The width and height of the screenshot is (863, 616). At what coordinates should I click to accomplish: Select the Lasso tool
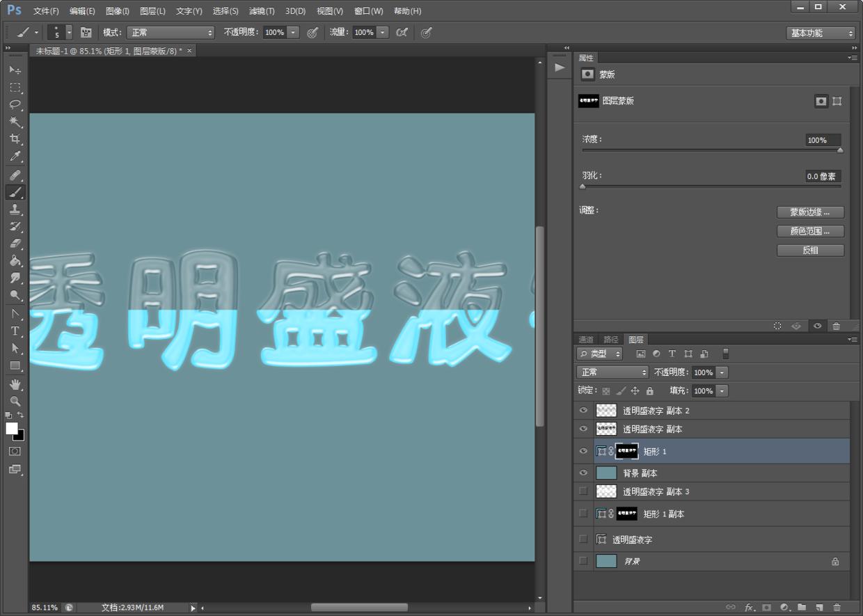15,104
